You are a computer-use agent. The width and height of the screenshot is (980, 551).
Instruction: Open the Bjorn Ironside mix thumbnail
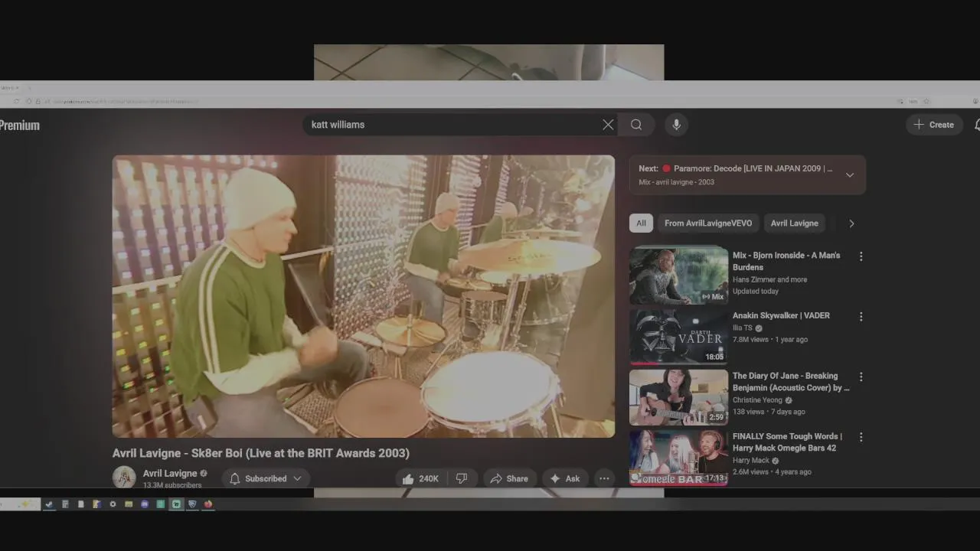[x=678, y=276]
